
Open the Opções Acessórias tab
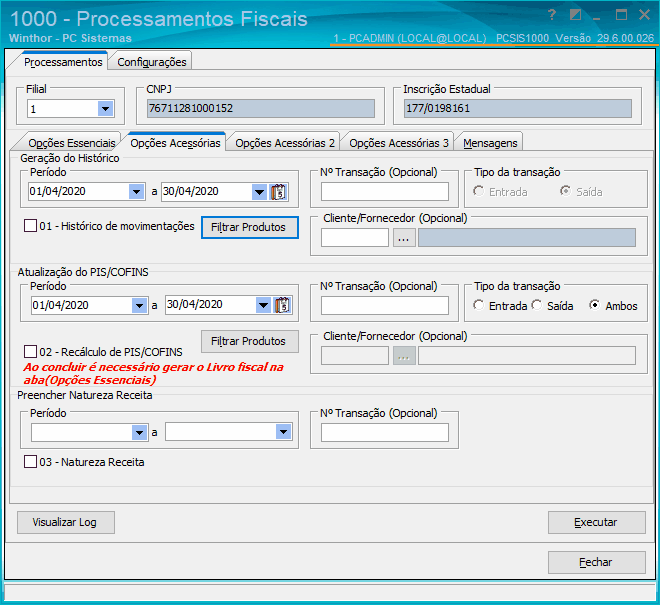click(175, 143)
